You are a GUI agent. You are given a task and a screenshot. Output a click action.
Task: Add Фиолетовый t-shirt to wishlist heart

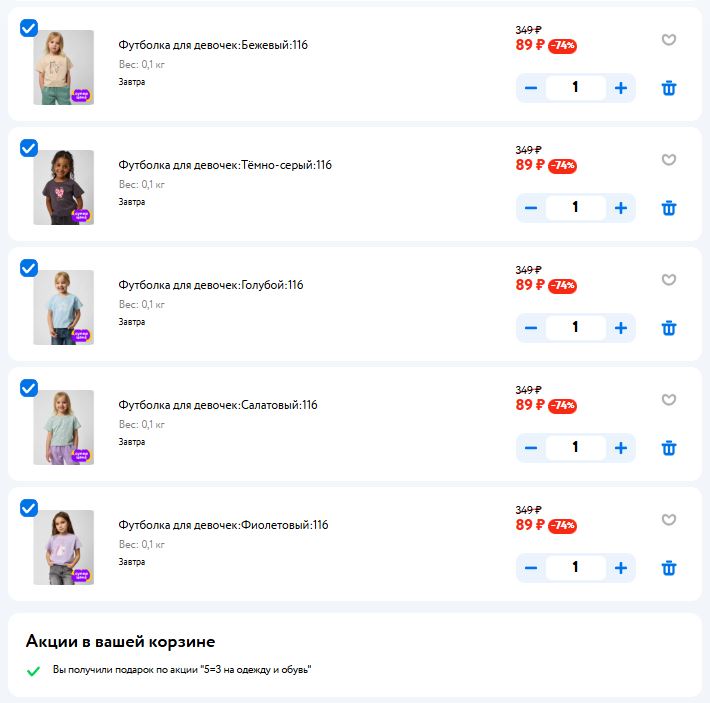pyautogui.click(x=669, y=520)
